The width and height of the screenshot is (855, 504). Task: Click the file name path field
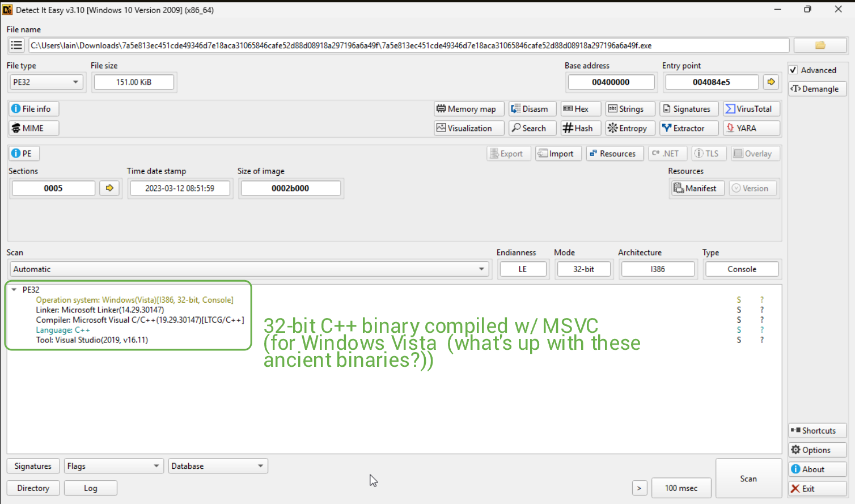[408, 45]
